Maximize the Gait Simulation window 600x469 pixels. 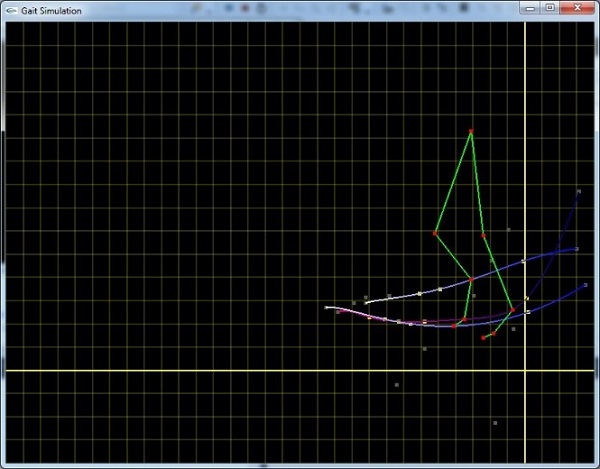[549, 8]
